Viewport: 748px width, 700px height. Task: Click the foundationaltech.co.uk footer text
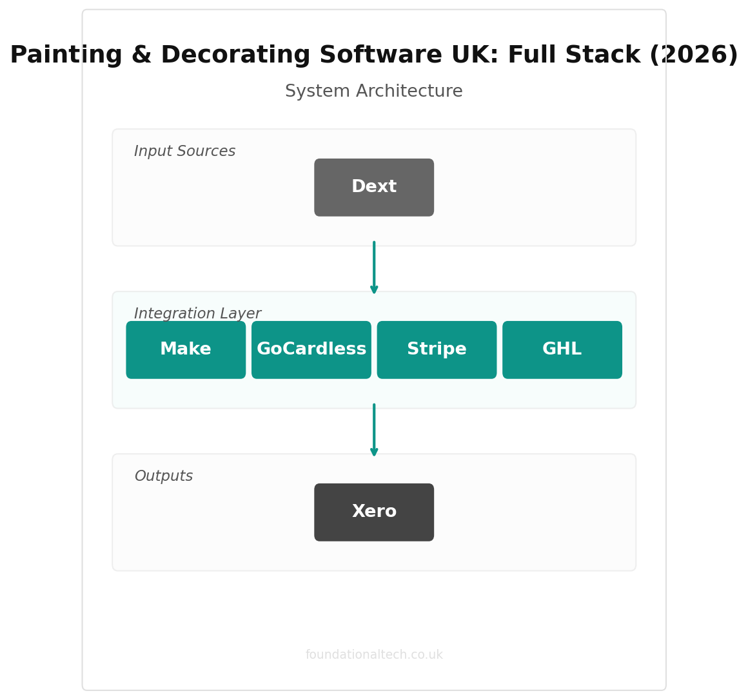(374, 655)
